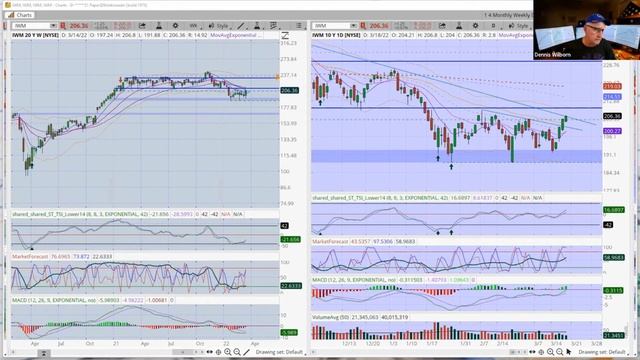The height and width of the screenshot is (360, 640).
Task: Open Studies flask icon on right chart
Action: 459,26
